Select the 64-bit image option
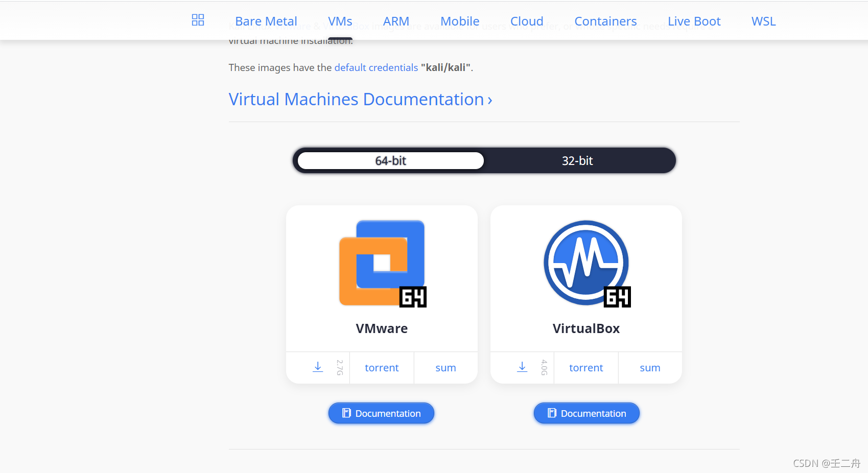Viewport: 868px width, 473px height. (x=390, y=160)
